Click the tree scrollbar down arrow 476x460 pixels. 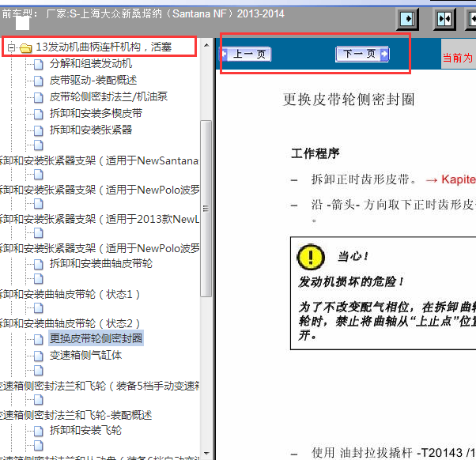(206, 454)
